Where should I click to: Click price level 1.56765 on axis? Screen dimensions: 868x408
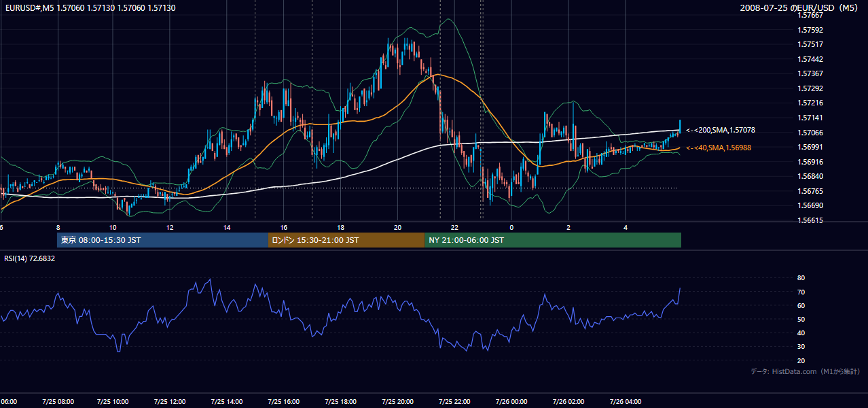tap(810, 191)
